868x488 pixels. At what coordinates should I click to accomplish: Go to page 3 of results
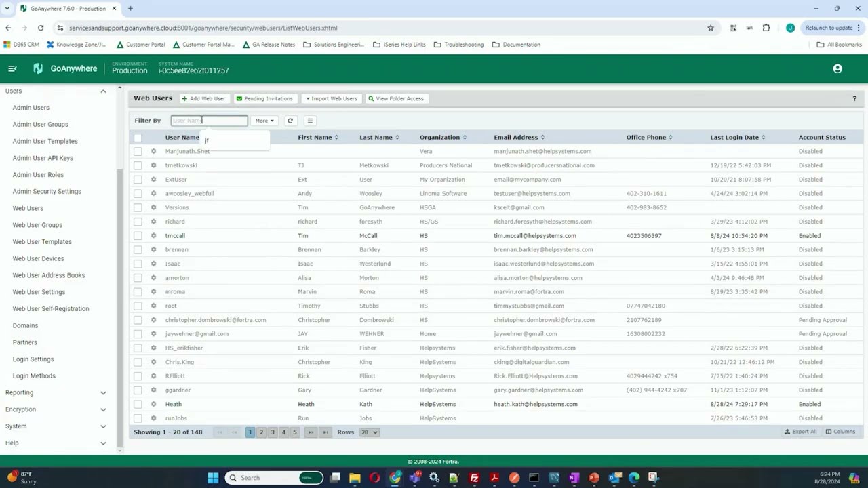pyautogui.click(x=273, y=432)
